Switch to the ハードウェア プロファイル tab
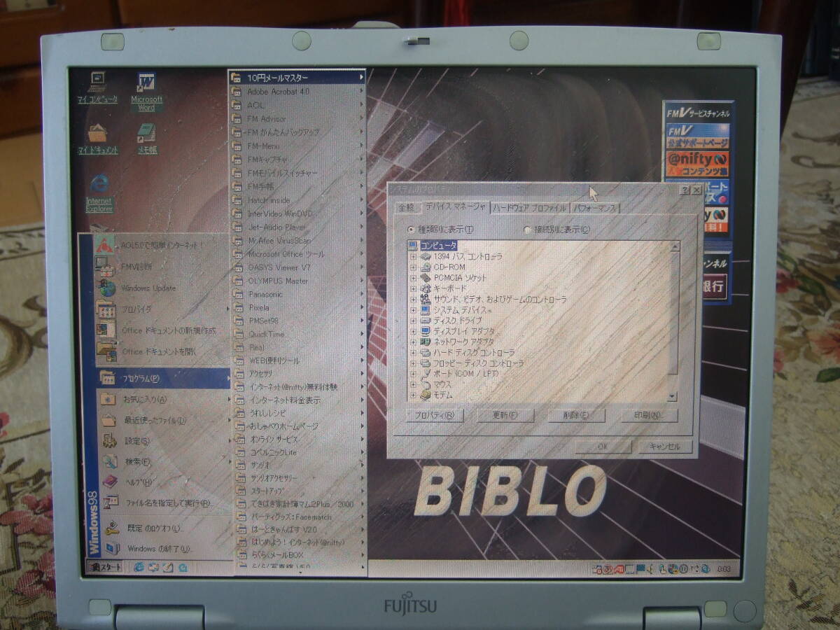This screenshot has height=630, width=840. point(529,208)
